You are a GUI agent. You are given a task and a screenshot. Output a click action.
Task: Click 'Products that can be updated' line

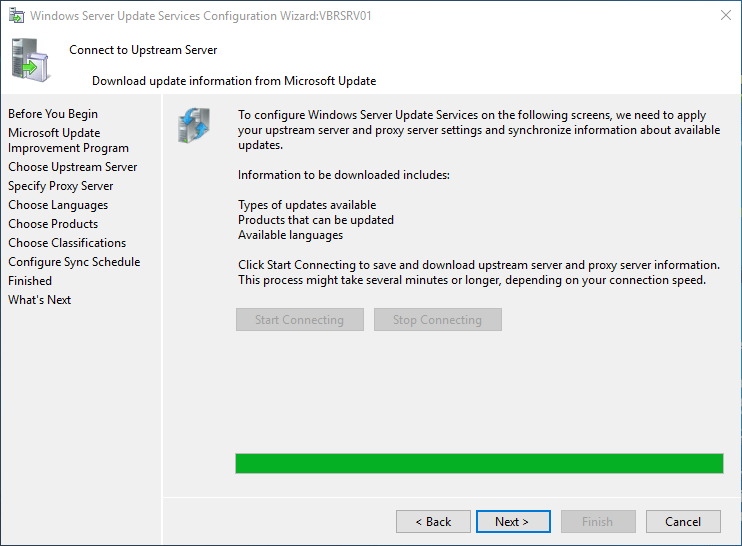point(316,220)
